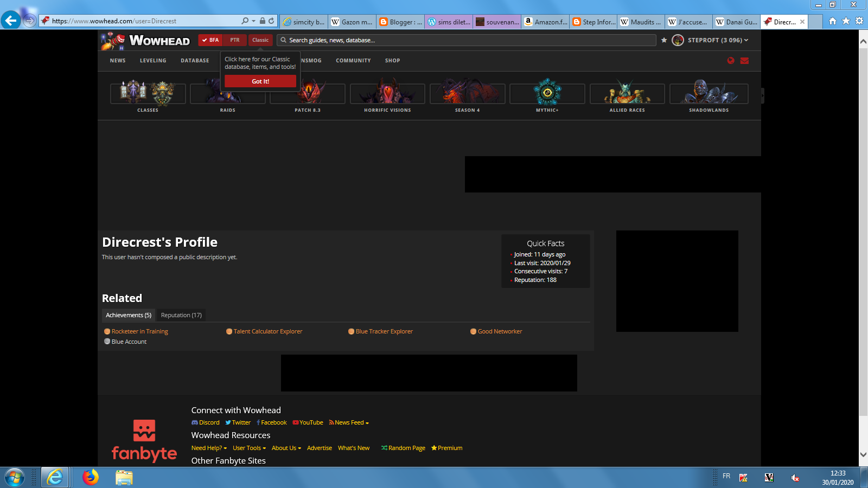Open the Patch 8.3 category icon
868x488 pixels.
[x=308, y=93]
